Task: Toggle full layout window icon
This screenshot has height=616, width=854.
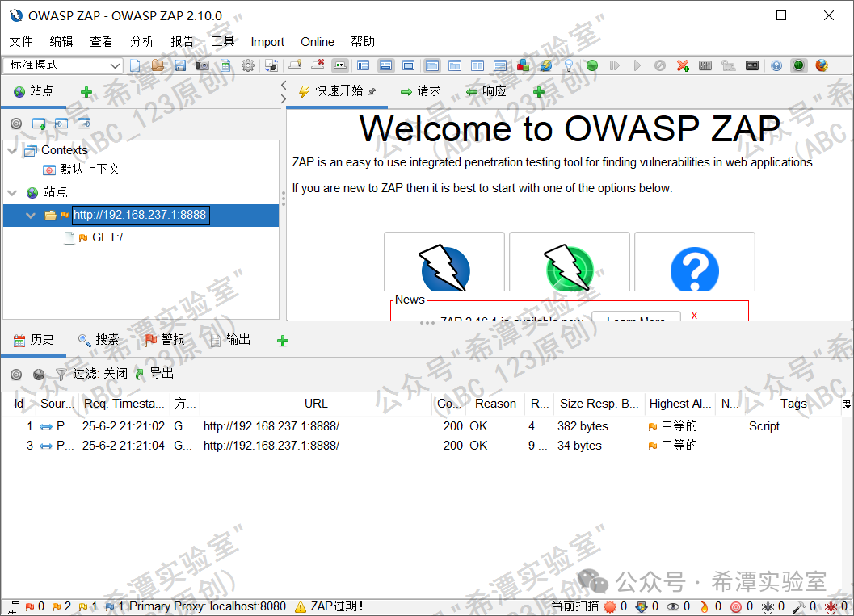Action: coord(409,66)
